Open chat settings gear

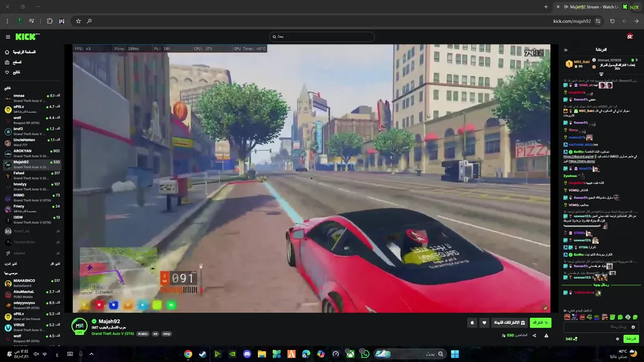click(x=617, y=339)
